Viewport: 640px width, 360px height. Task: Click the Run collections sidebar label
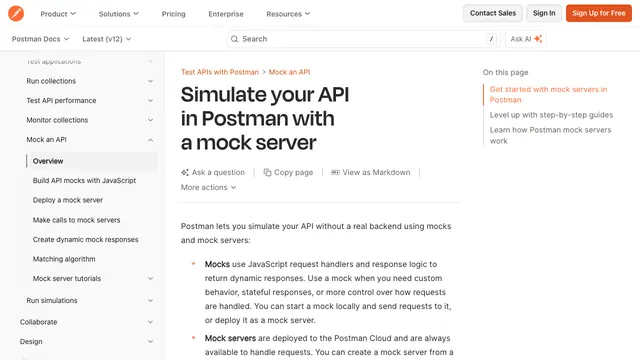tap(51, 81)
